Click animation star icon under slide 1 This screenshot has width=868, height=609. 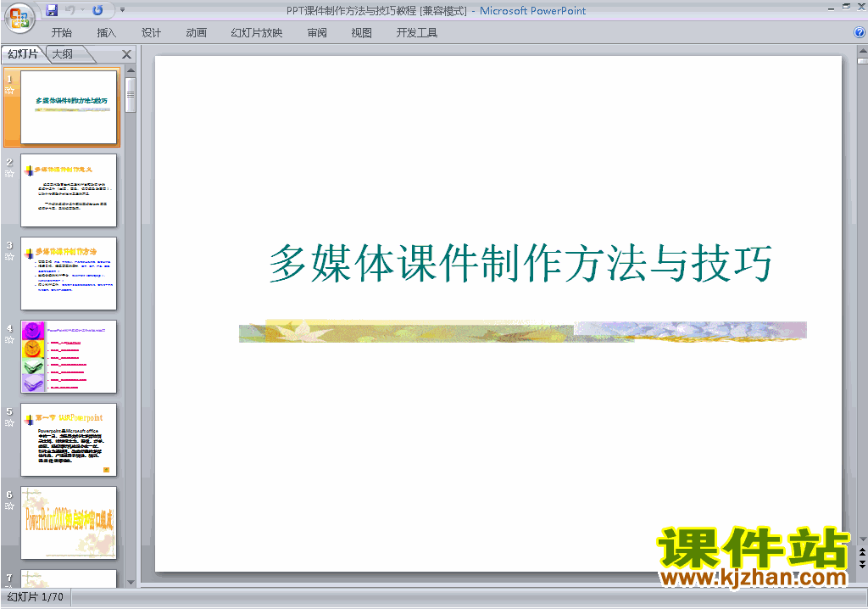tap(9, 90)
